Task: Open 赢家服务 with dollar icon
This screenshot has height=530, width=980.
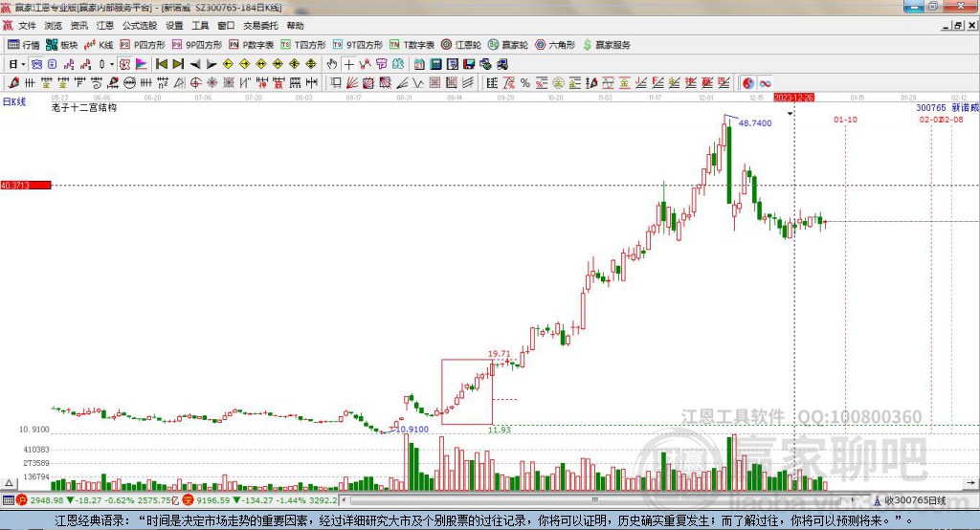Action: click(606, 45)
